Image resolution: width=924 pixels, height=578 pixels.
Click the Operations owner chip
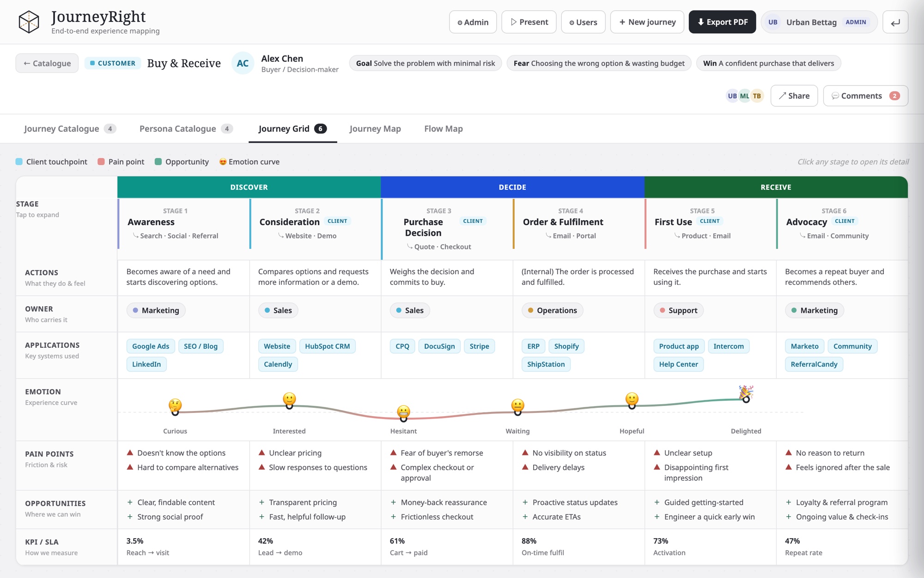552,310
